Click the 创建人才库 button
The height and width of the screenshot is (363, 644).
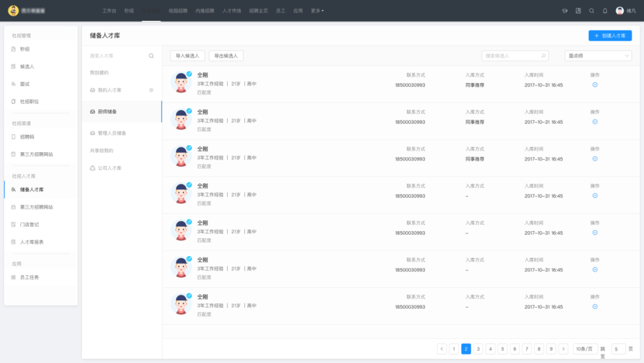click(x=609, y=36)
